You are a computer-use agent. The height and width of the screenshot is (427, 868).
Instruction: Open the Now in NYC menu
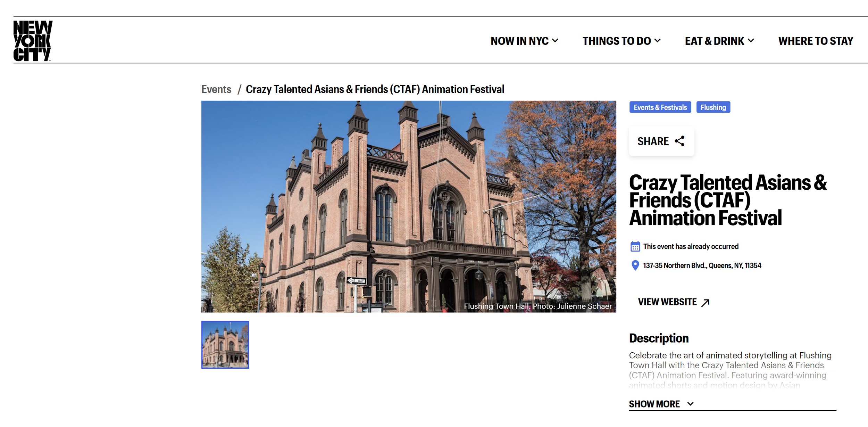click(x=519, y=41)
